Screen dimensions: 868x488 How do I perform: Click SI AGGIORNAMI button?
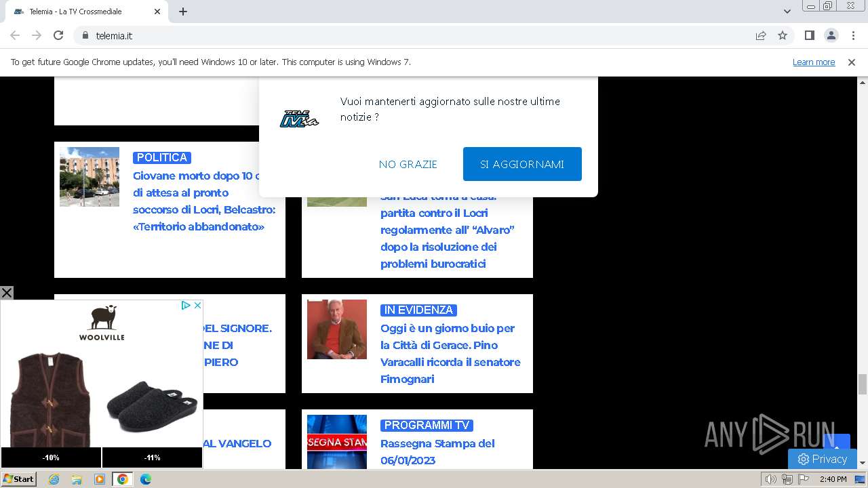click(522, 164)
